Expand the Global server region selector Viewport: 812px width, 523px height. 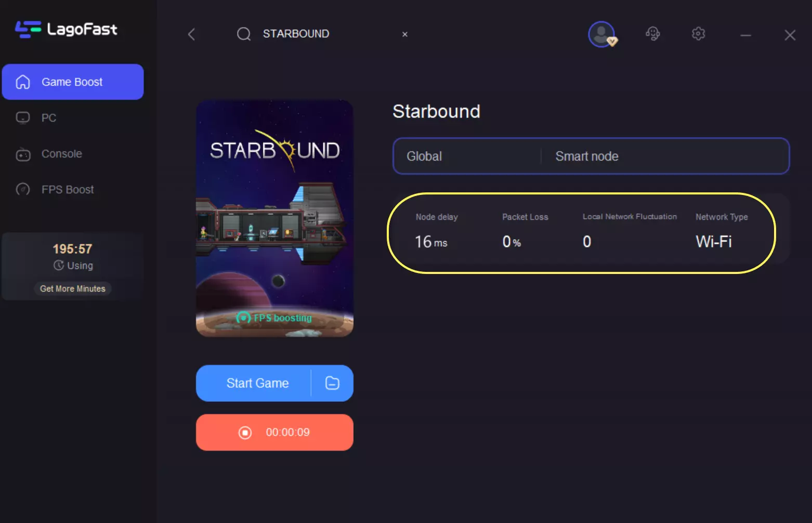pos(467,156)
